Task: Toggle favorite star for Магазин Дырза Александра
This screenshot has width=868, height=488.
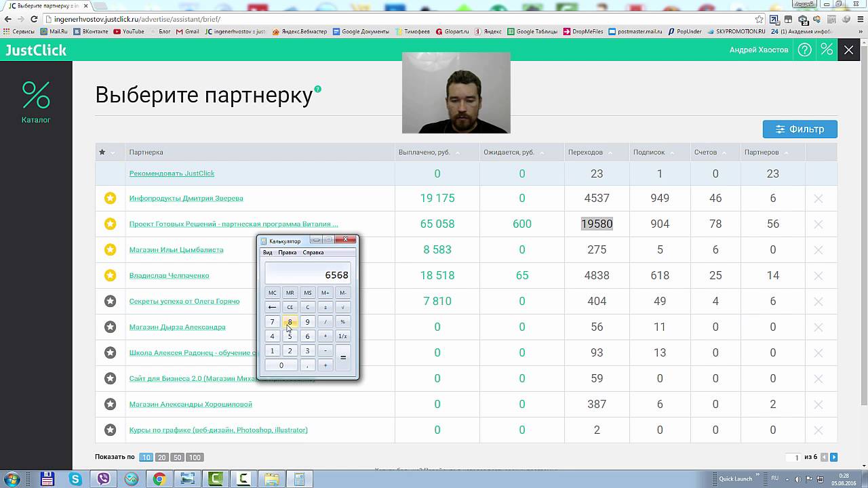Action: pyautogui.click(x=110, y=327)
